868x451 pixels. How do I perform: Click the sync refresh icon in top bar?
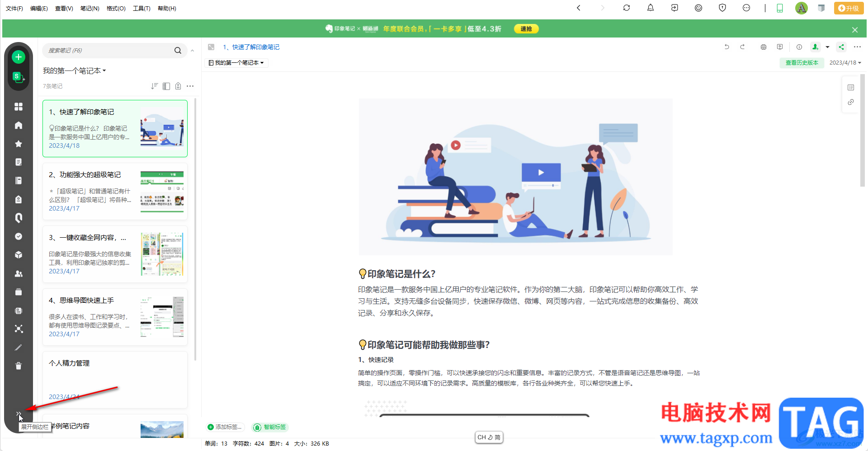[x=627, y=8]
